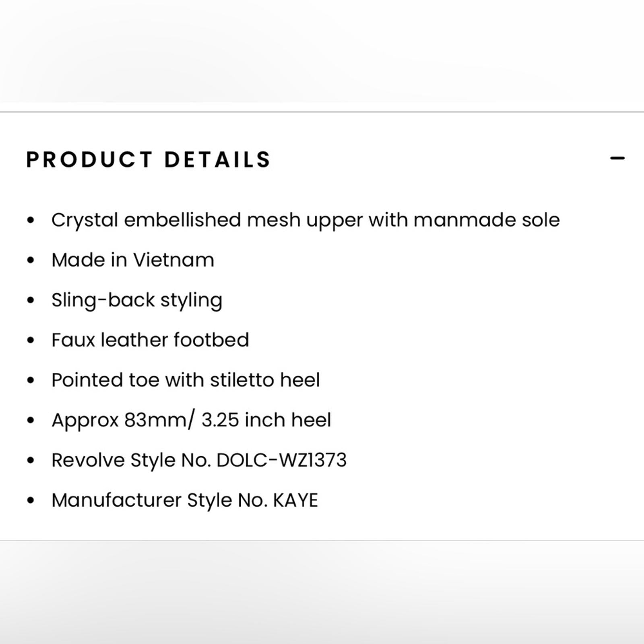This screenshot has height=644, width=644.
Task: Click the bullet beside Faux leather footbed
Action: pyautogui.click(x=31, y=340)
